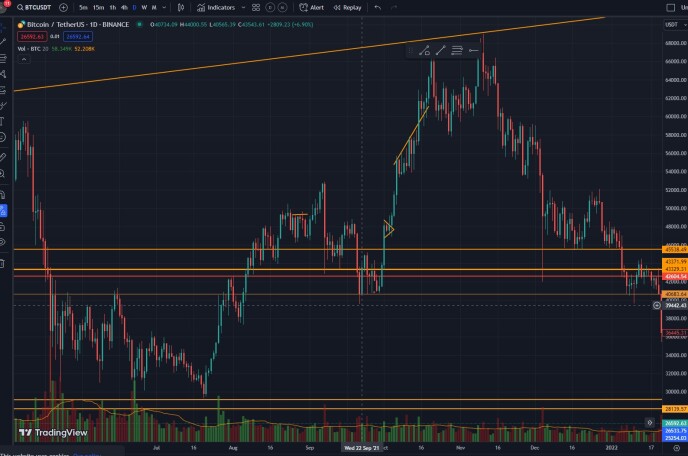Collapse the indicator legend chevron
This screenshot has width=688, height=456.
pyautogui.click(x=24, y=59)
